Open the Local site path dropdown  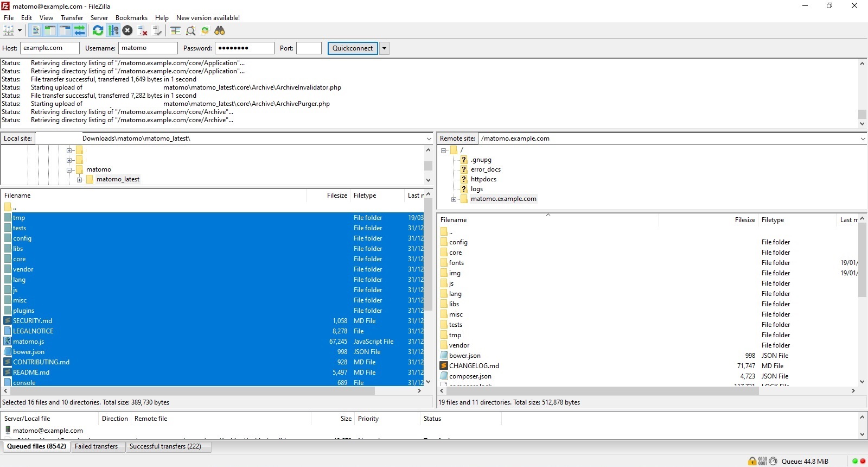(429, 139)
